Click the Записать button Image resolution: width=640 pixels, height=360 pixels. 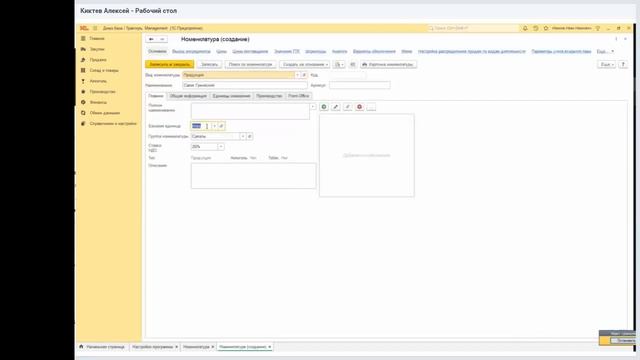point(209,64)
